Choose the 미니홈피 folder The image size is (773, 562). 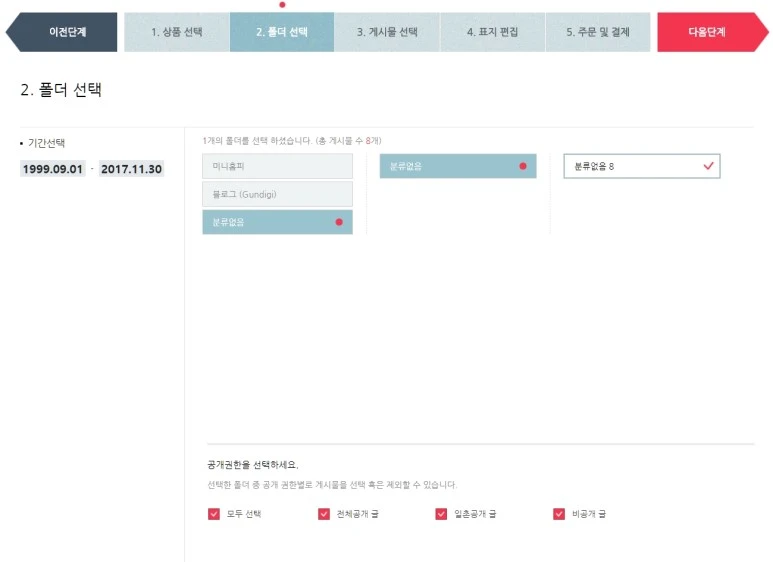(278, 166)
